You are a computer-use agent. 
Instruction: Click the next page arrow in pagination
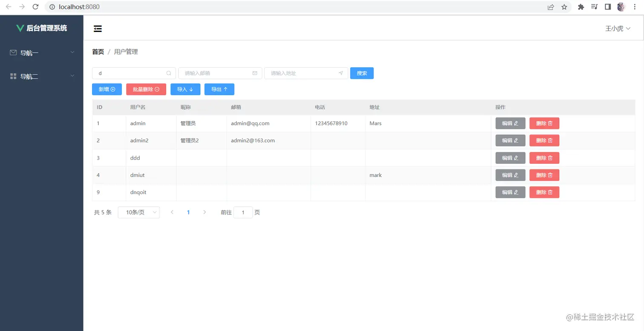[x=204, y=212]
